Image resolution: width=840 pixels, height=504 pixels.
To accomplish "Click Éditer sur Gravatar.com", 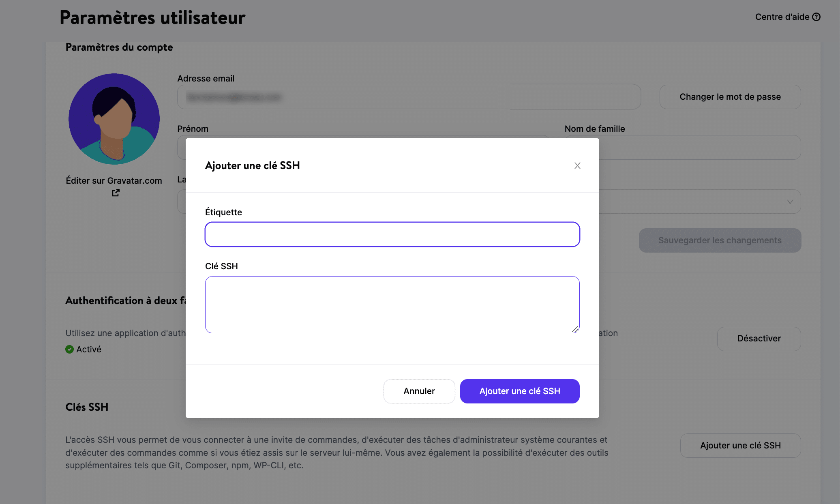I will (x=114, y=180).
